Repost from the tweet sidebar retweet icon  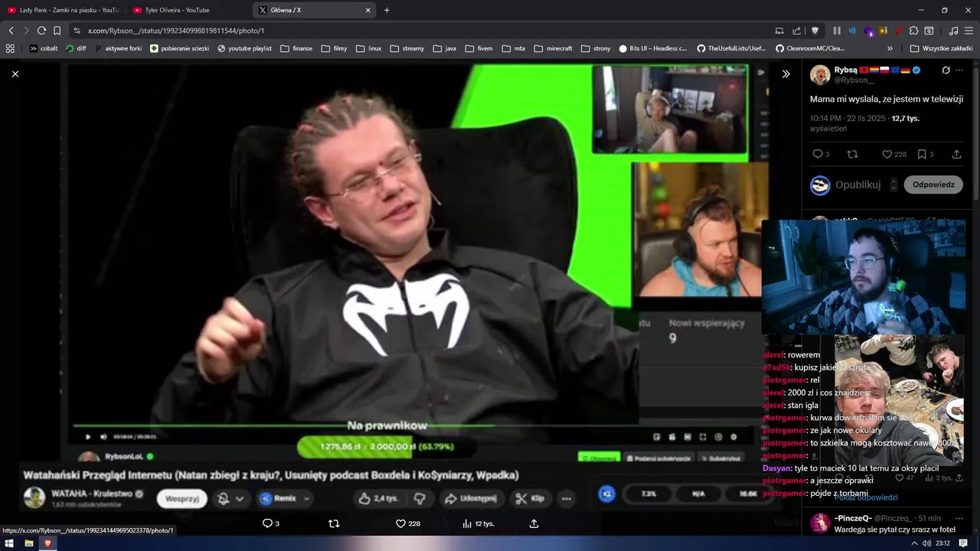pos(852,154)
